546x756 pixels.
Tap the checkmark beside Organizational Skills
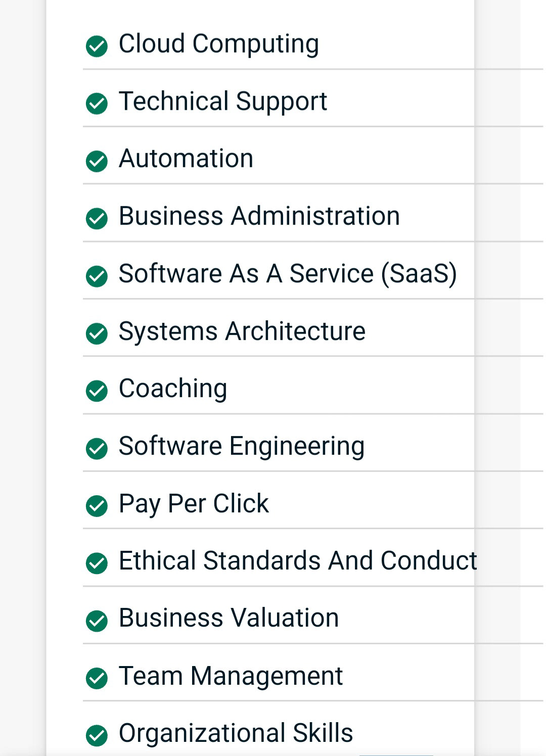(x=97, y=735)
